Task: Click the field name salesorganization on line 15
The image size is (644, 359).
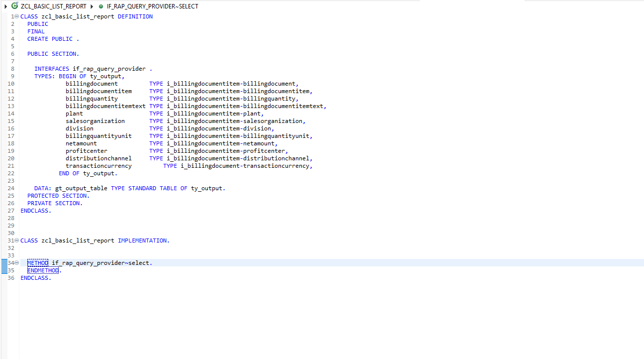Action: 95,121
